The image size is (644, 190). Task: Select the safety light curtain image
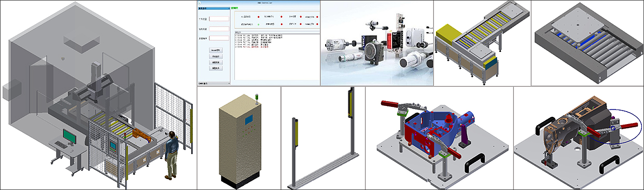(323, 138)
